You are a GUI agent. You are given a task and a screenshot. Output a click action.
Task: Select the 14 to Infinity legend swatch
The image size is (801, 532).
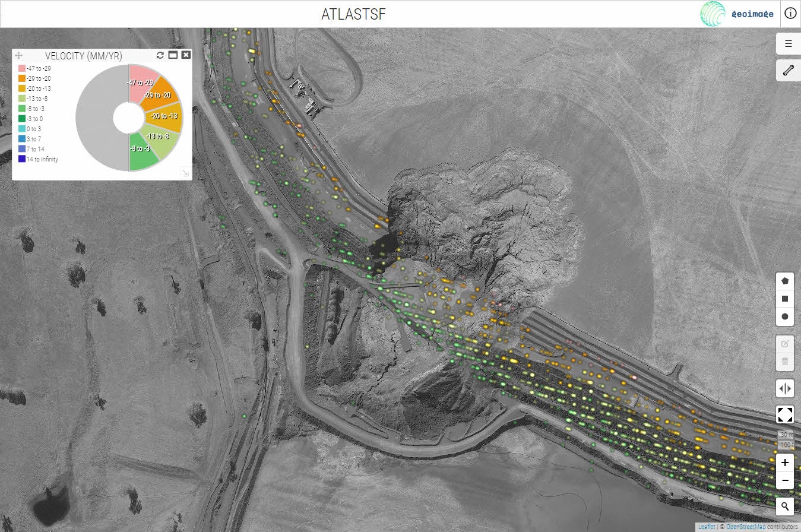[x=22, y=159]
